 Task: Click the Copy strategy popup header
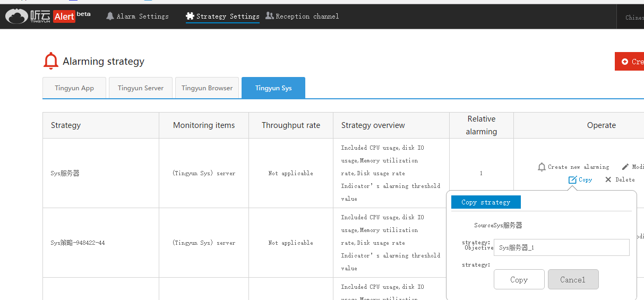pyautogui.click(x=486, y=202)
